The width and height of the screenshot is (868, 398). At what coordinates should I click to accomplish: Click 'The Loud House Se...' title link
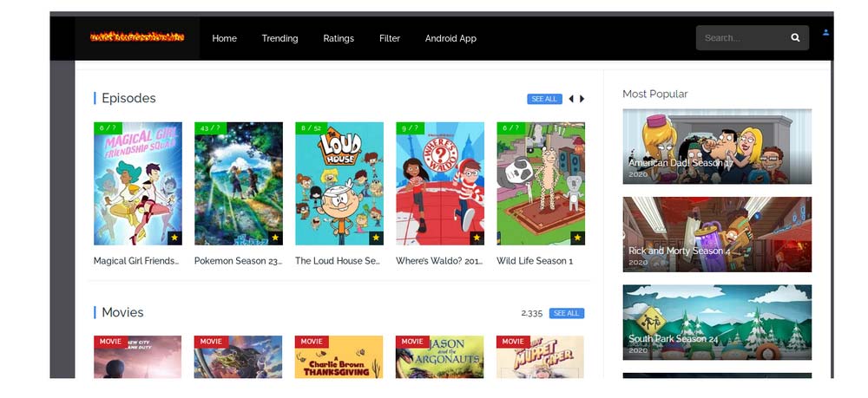pyautogui.click(x=338, y=261)
